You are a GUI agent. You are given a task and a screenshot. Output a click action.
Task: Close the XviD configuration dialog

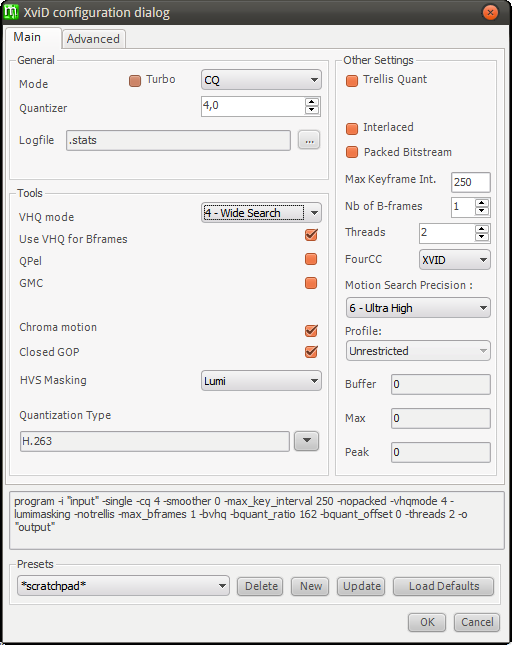coord(490,12)
